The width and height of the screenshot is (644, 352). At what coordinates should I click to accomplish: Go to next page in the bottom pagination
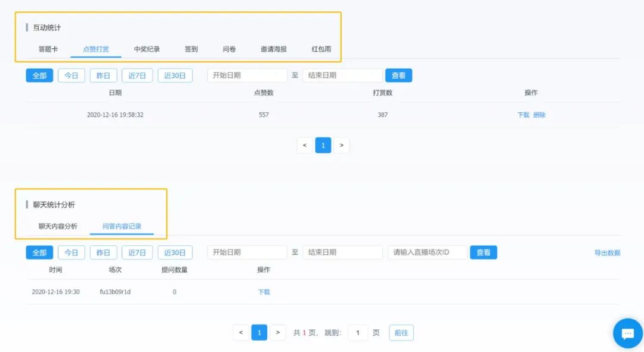278,332
